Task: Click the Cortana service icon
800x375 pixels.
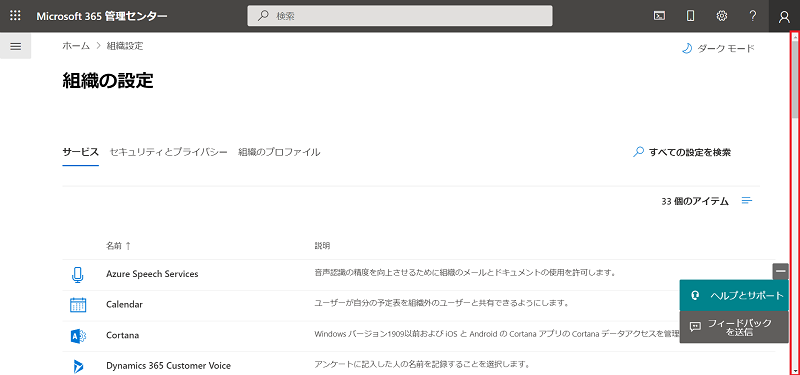Action: [78, 336]
